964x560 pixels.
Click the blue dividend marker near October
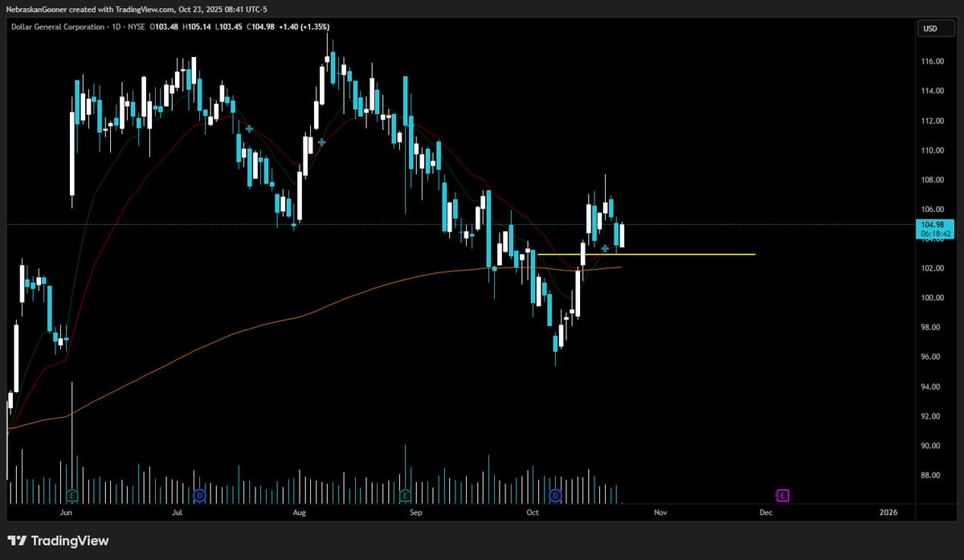[x=555, y=496]
